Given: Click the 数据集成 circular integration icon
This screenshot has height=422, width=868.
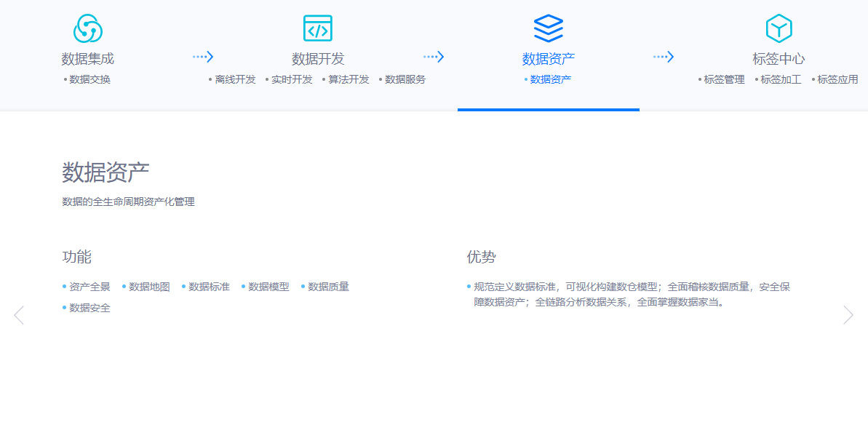Looking at the screenshot, I should tap(88, 28).
